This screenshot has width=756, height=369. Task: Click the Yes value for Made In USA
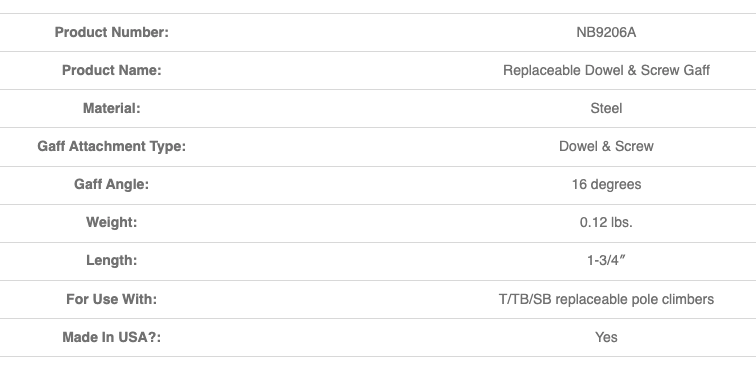click(x=606, y=337)
